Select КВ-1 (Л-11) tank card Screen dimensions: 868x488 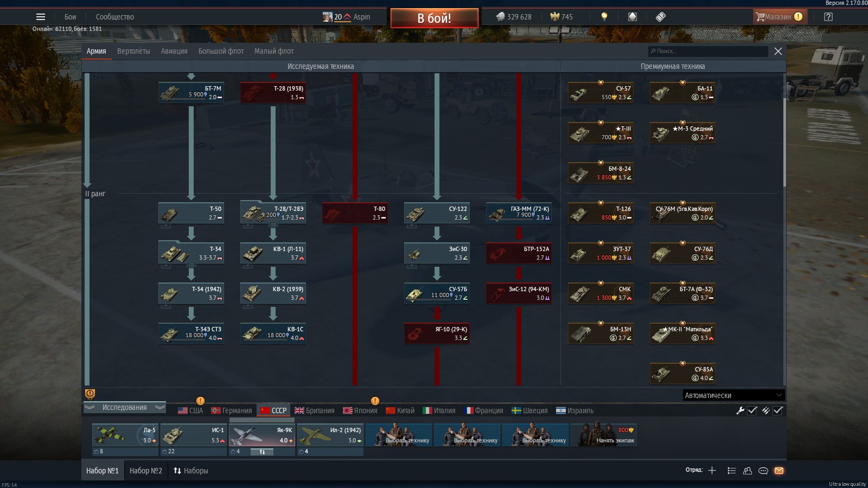coord(273,253)
